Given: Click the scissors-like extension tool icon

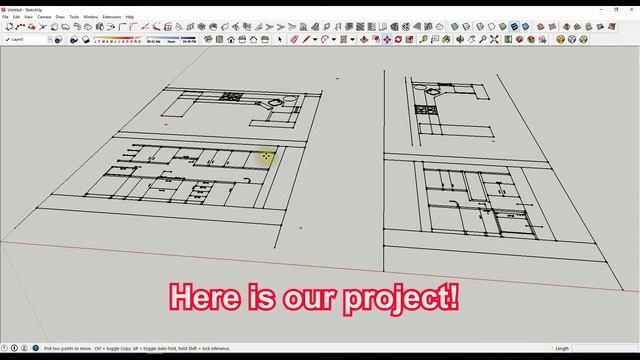Looking at the screenshot, I should 43,27.
